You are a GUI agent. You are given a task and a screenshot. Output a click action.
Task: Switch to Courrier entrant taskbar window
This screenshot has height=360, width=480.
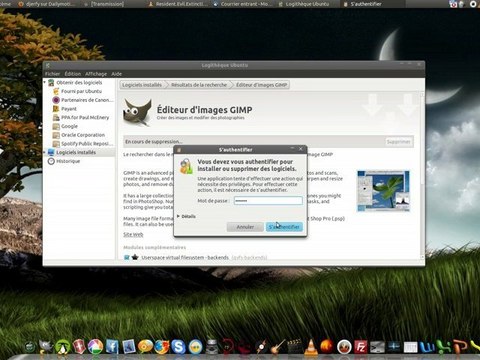[x=243, y=4]
